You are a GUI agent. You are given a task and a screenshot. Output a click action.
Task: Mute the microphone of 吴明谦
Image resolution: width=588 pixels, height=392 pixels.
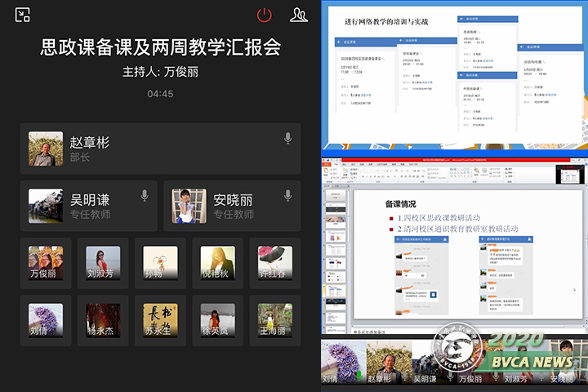(145, 196)
